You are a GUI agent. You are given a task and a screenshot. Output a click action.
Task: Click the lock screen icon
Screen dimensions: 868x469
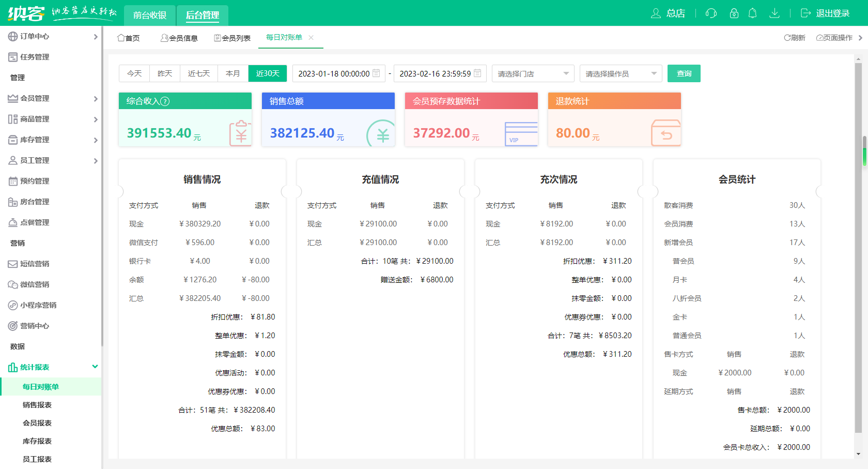coord(734,13)
